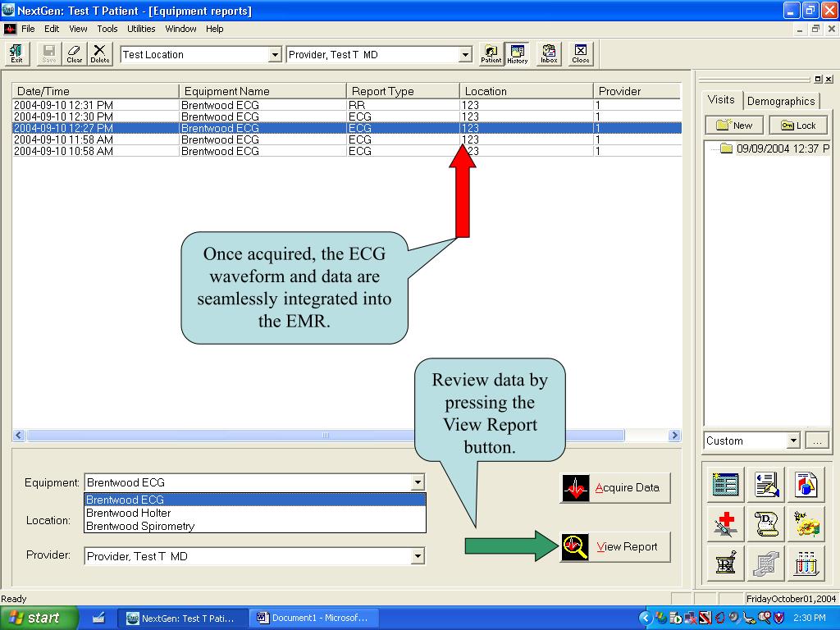Open the Rx mortar and pestle icon
This screenshot has height=630, width=840.
pos(725,564)
